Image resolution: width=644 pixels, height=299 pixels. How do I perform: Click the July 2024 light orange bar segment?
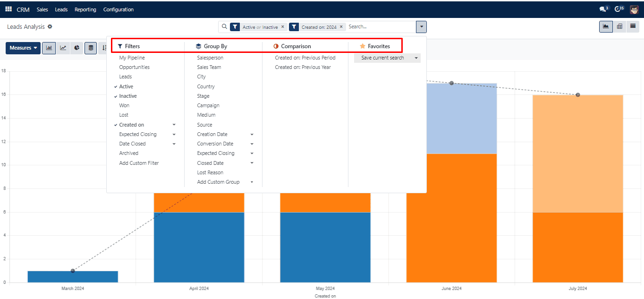577,154
